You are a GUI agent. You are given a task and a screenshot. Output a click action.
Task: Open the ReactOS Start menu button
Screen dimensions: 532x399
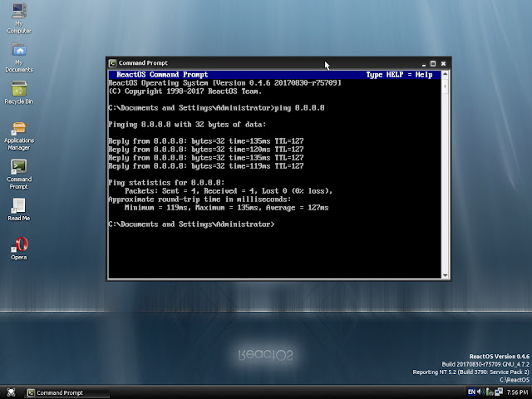pos(11,392)
